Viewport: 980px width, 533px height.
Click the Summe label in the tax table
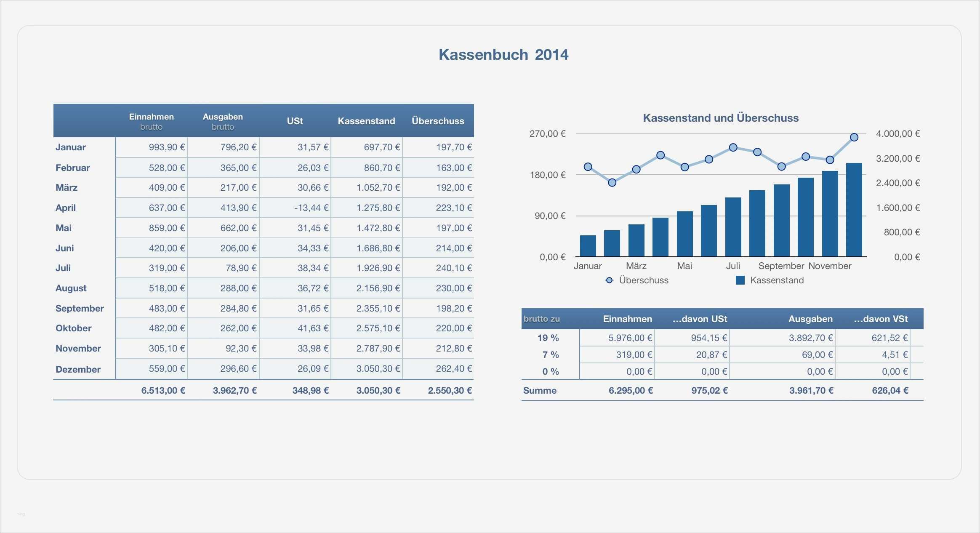(540, 391)
